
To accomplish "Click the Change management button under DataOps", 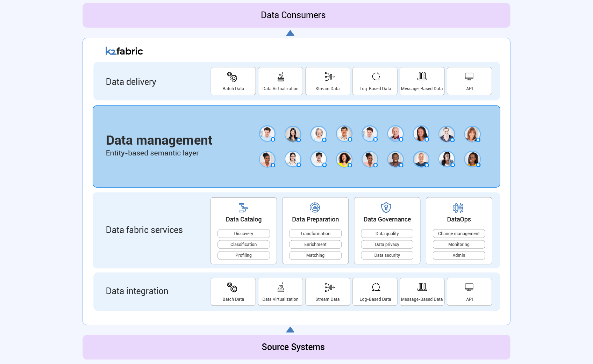I will (458, 233).
